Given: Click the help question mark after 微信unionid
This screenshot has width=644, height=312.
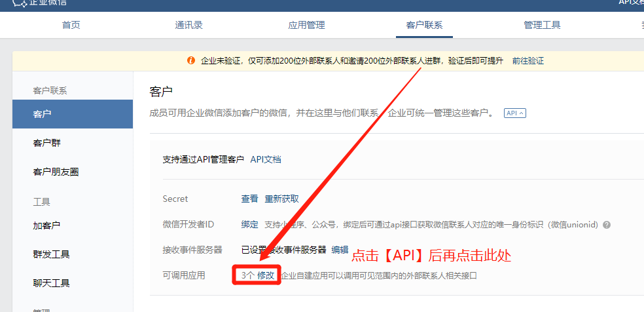Looking at the screenshot, I should click(x=607, y=225).
